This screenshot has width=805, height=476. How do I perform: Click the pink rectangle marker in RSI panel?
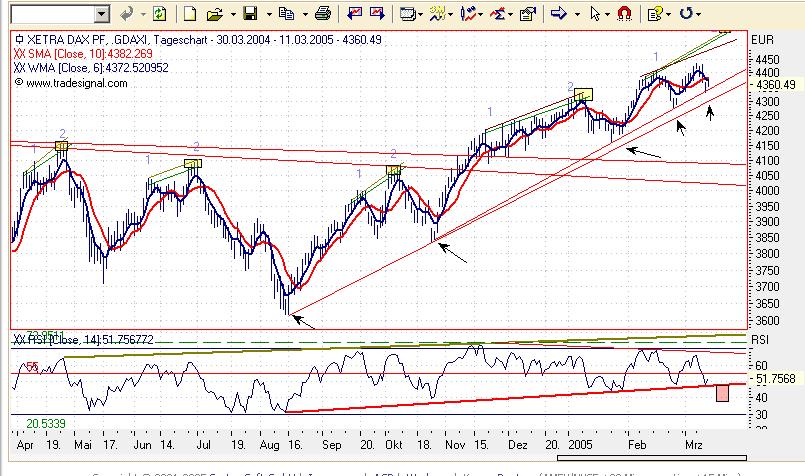(722, 393)
